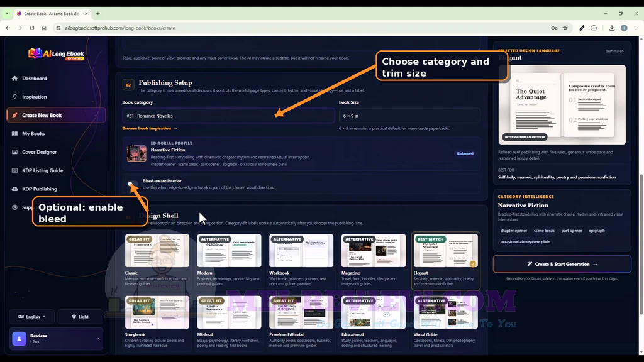Open the browser extensions puzzle icon
The height and width of the screenshot is (362, 644).
594,28
